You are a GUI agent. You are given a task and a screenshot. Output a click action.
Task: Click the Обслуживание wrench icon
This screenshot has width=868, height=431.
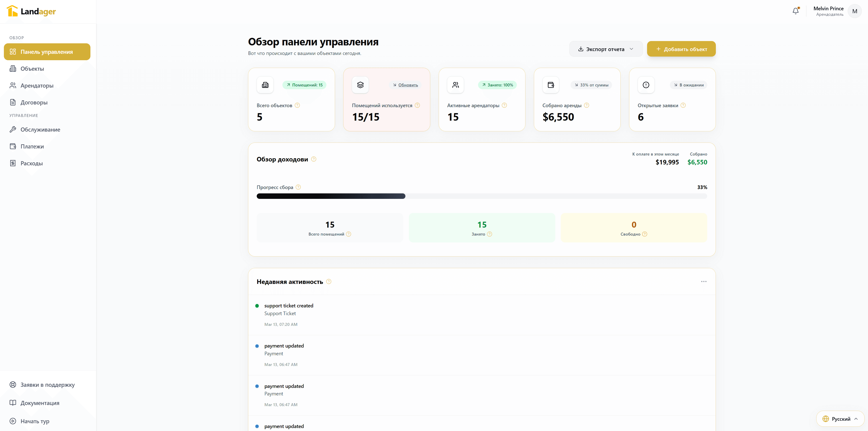(x=13, y=129)
